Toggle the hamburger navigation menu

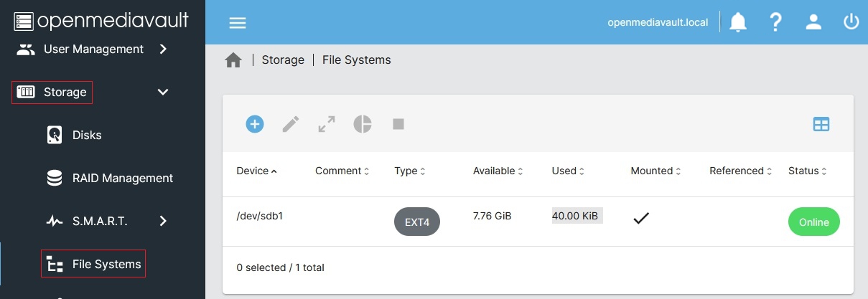pos(238,23)
